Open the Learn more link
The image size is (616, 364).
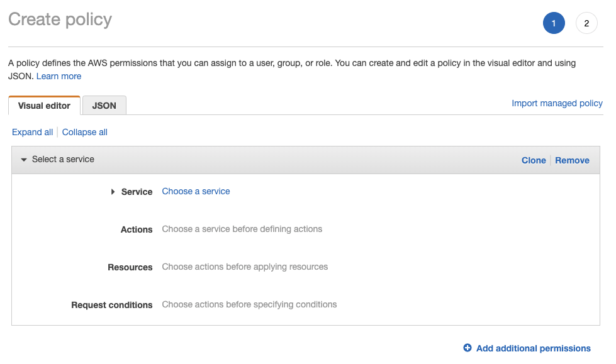pyautogui.click(x=59, y=76)
